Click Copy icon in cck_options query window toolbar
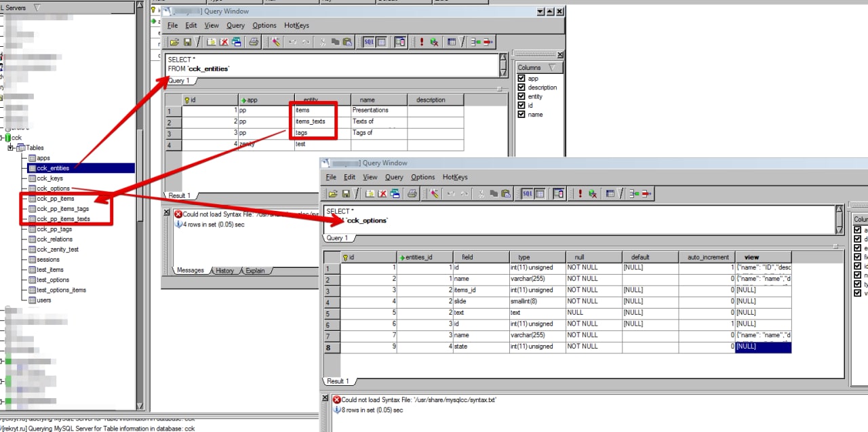Screen dimensions: 868x432 [494, 193]
